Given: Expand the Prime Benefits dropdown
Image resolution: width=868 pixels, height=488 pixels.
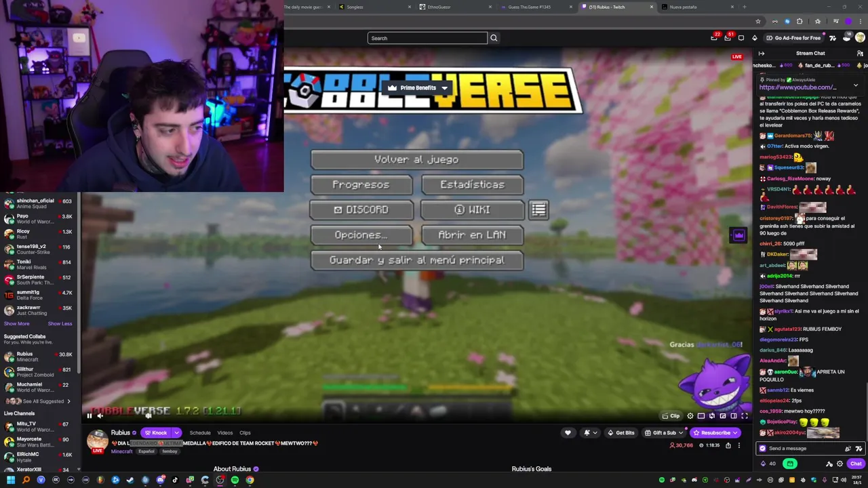Looking at the screenshot, I should (x=418, y=87).
